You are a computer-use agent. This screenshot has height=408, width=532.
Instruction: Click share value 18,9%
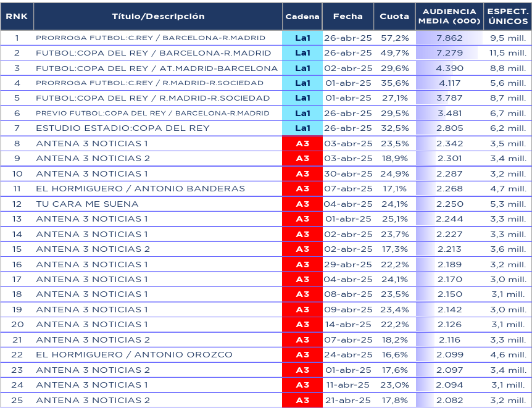394,159
